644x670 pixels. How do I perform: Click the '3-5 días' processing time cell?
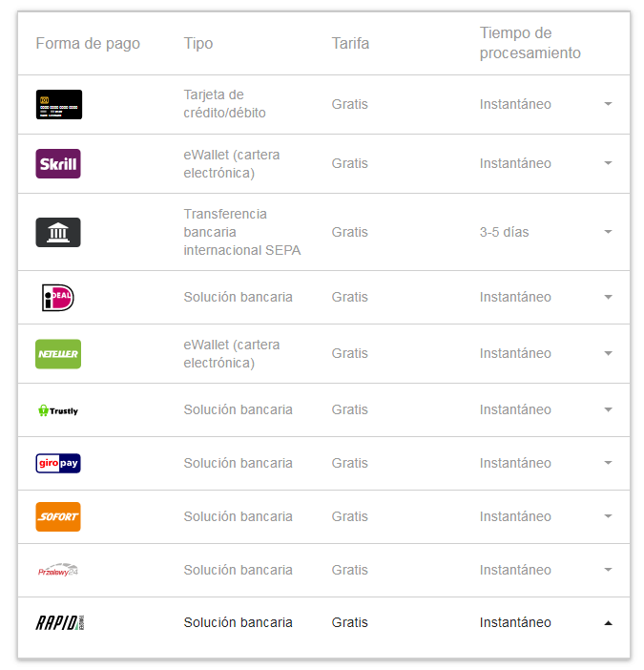[504, 232]
